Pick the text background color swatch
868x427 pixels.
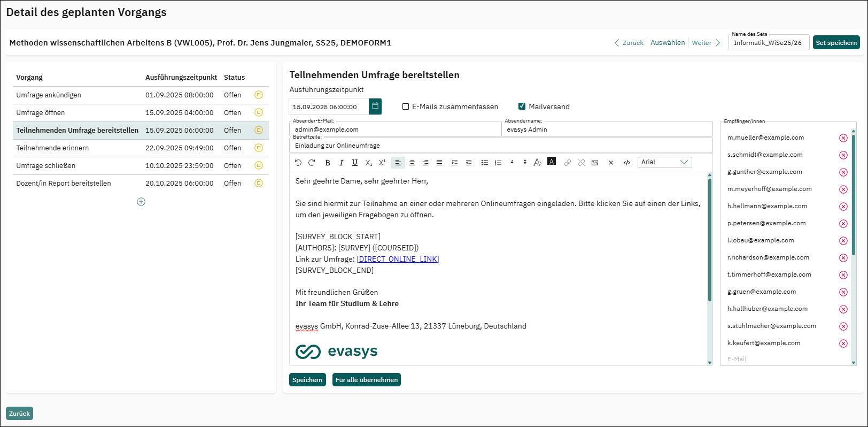pyautogui.click(x=552, y=162)
